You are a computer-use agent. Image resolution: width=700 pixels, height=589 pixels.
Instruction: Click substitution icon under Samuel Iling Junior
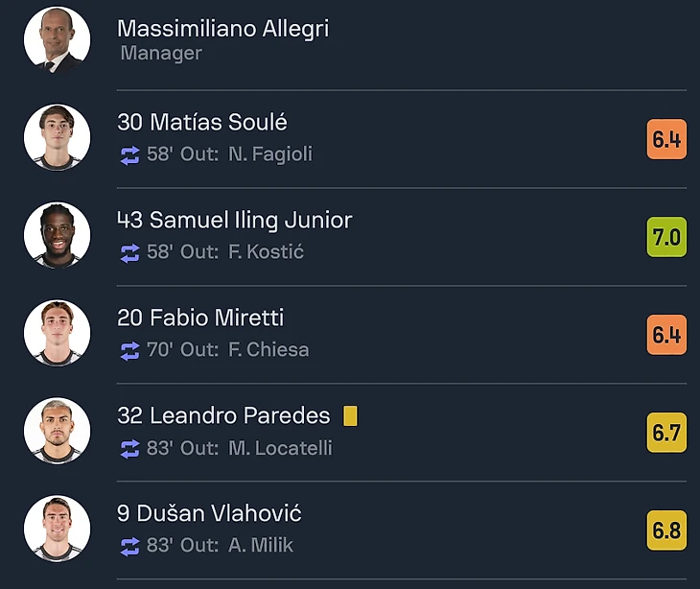point(129,253)
